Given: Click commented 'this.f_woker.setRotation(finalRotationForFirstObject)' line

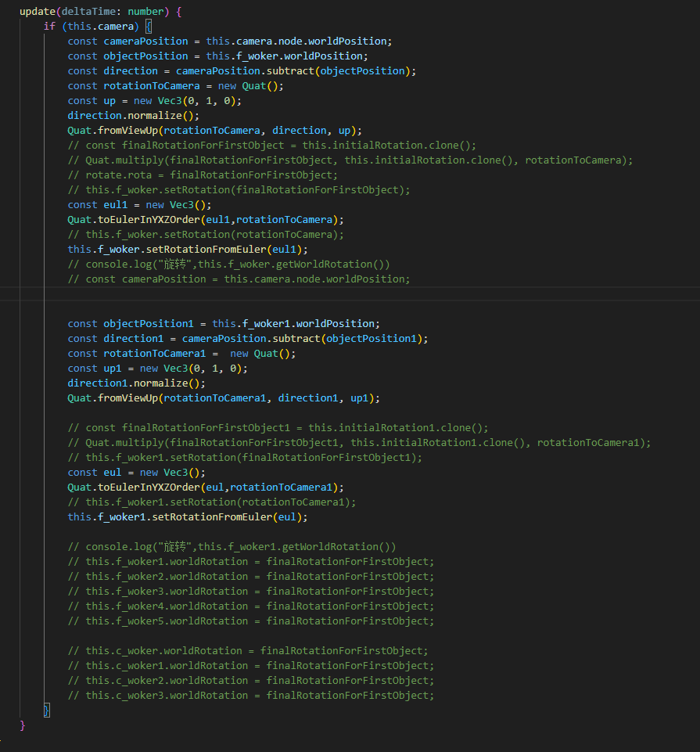Looking at the screenshot, I should 239,190.
